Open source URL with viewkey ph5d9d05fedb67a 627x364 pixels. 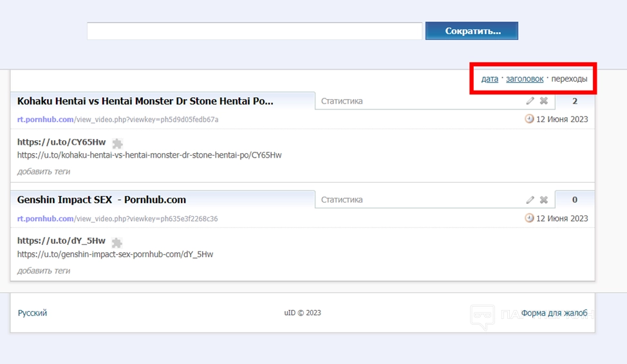click(x=118, y=120)
